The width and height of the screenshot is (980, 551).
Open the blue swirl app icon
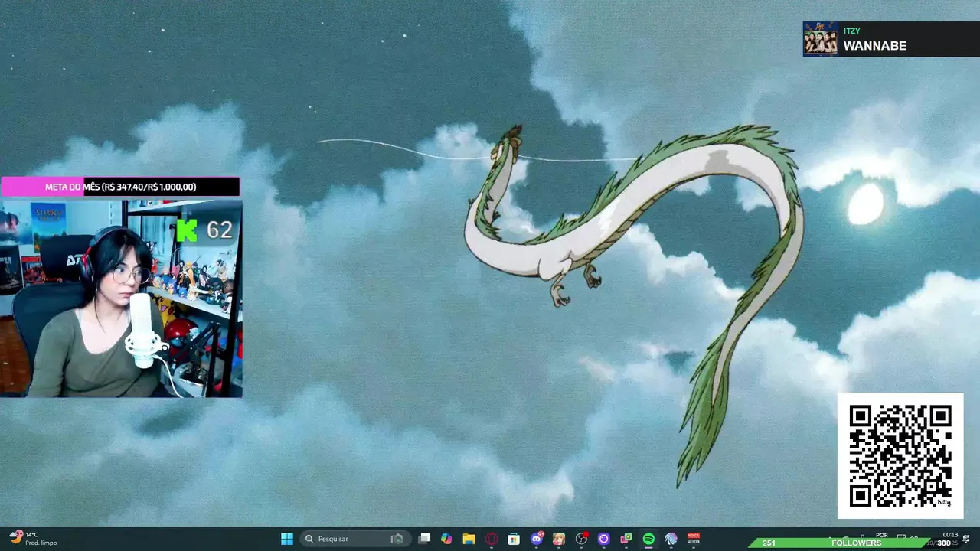tap(671, 539)
